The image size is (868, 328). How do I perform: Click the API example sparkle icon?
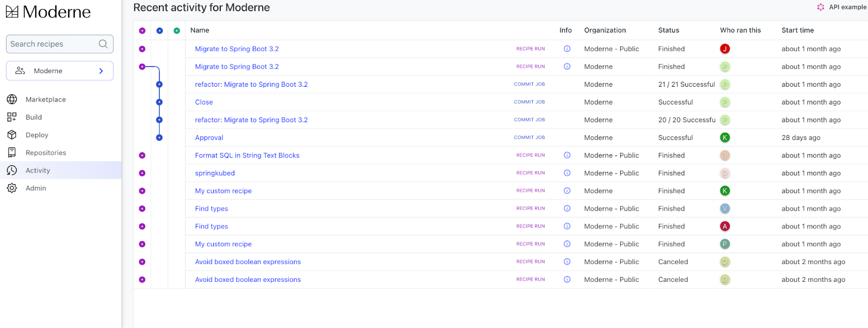click(821, 7)
